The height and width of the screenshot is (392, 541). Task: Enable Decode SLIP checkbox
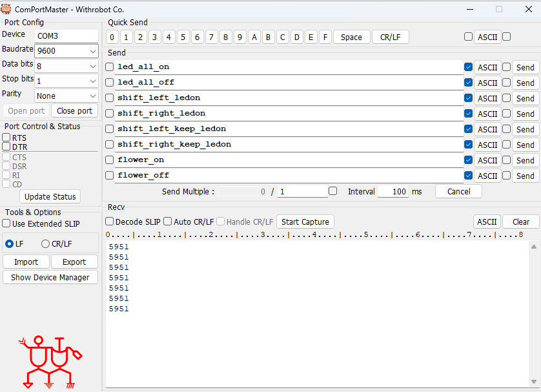pyautogui.click(x=109, y=222)
